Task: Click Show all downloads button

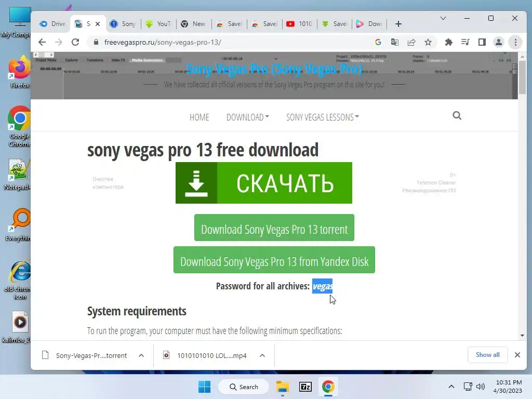Action: [x=487, y=355]
